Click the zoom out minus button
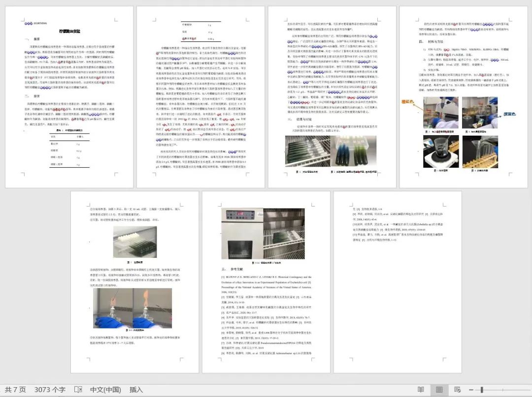532x397 pixels. (471, 390)
